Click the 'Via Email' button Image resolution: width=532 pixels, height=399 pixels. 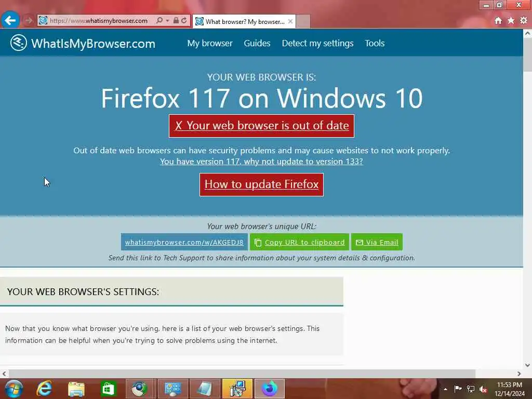click(x=377, y=242)
